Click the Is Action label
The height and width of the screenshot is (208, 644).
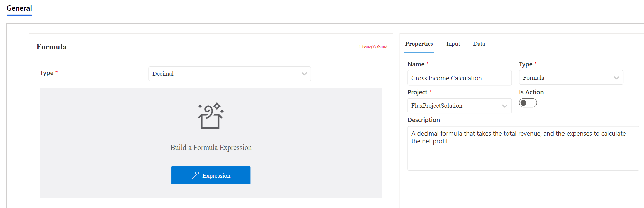click(x=531, y=92)
